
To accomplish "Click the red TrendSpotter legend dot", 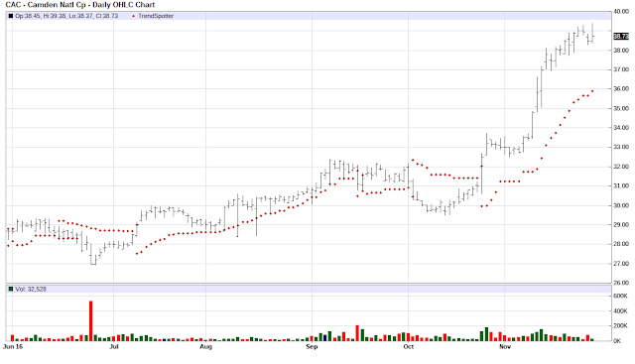I will [133, 16].
